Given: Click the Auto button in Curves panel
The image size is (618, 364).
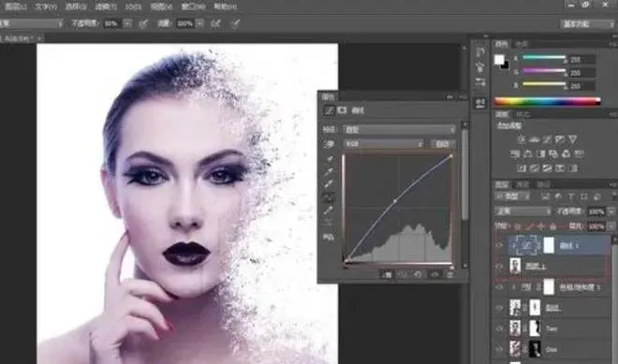Looking at the screenshot, I should [443, 144].
